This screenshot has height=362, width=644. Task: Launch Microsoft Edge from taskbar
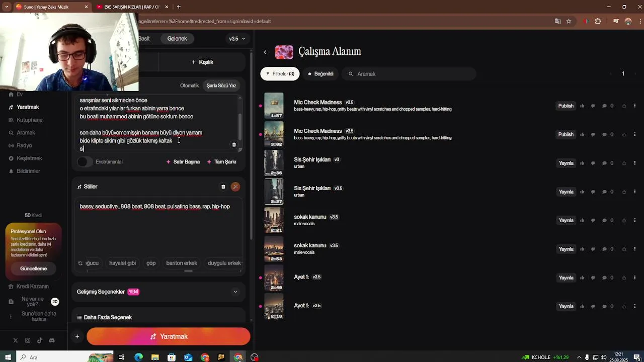[138, 357]
